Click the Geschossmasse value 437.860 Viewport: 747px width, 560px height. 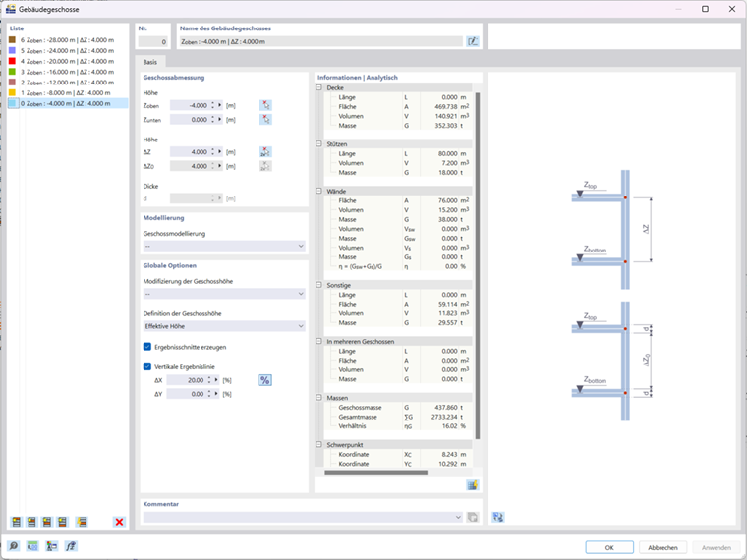pos(446,407)
